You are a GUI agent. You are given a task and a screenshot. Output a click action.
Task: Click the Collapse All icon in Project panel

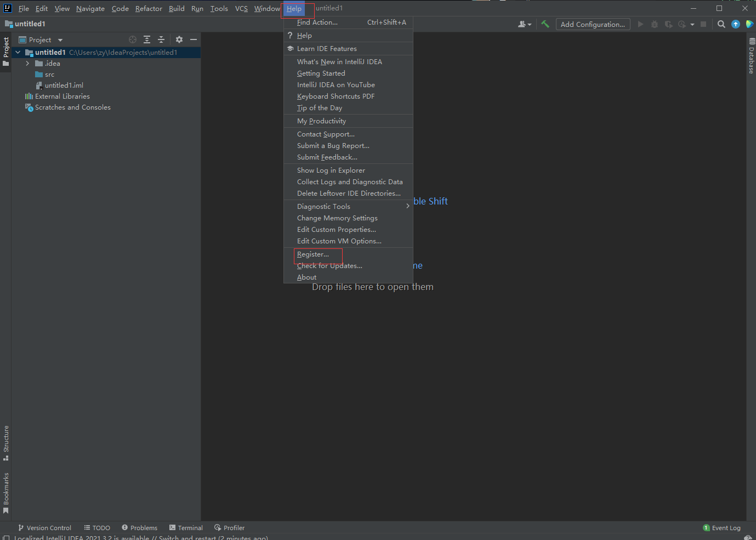click(161, 39)
